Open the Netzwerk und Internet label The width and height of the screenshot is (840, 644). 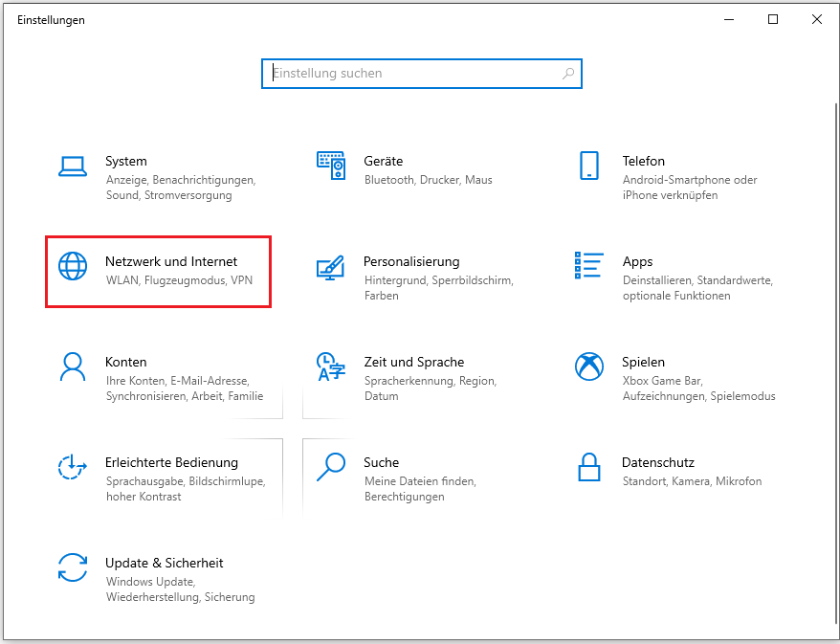171,261
